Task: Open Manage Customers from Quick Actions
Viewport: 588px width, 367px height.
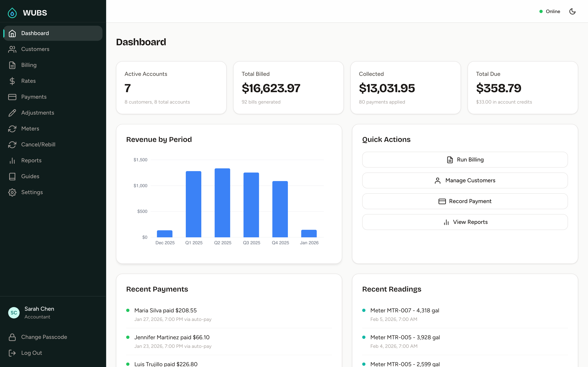Action: pyautogui.click(x=464, y=180)
